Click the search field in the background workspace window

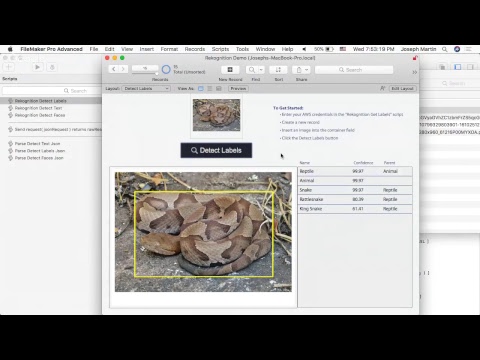(x=453, y=83)
